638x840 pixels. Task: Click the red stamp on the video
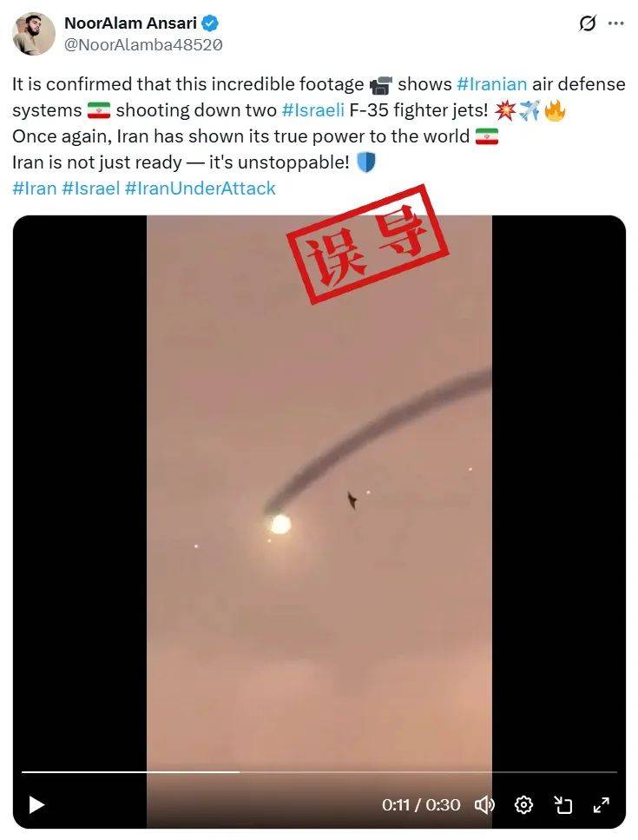click(367, 244)
